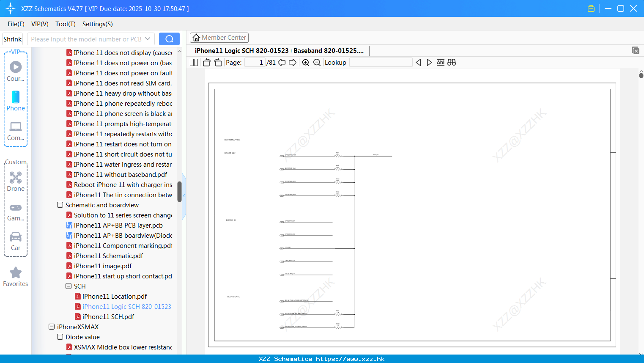Open the Car category
Screen dimensions: 644x363
tap(16, 241)
